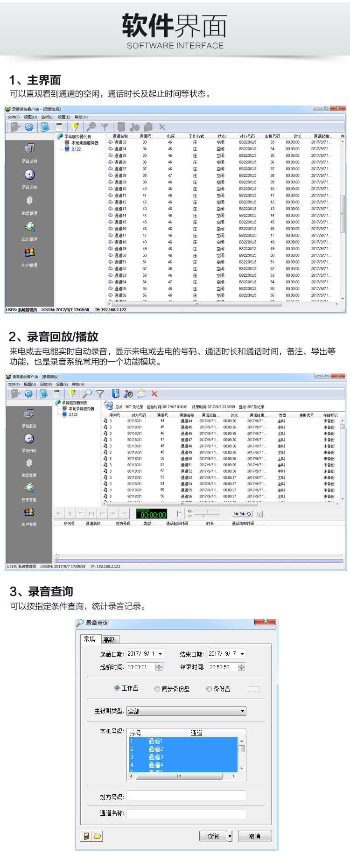Switch to the 高级 tab in the query dialog
350x868 pixels.
[x=110, y=639]
